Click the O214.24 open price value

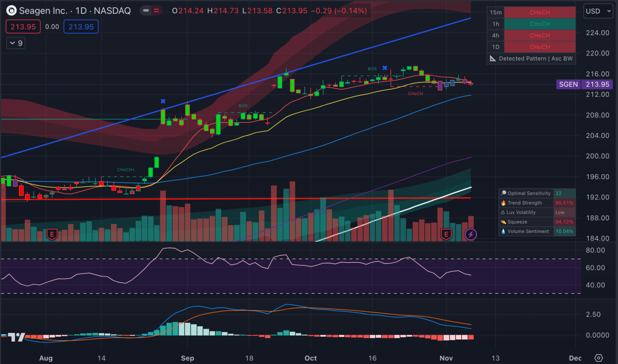point(188,11)
